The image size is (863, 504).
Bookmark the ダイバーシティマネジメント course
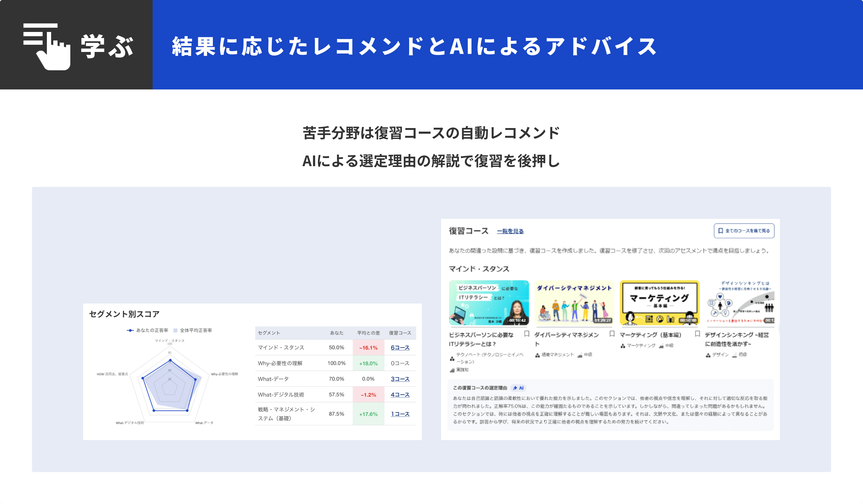pos(612,334)
